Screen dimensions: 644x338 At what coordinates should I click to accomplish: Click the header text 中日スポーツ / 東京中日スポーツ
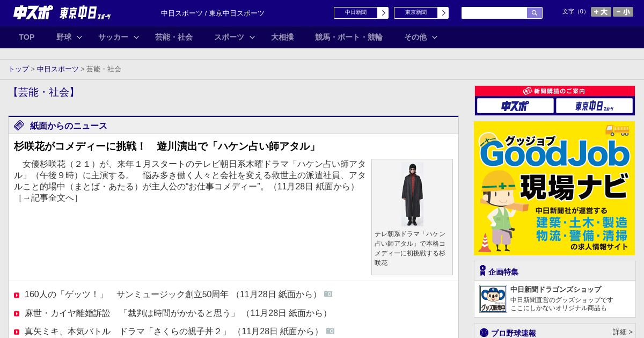tap(213, 13)
